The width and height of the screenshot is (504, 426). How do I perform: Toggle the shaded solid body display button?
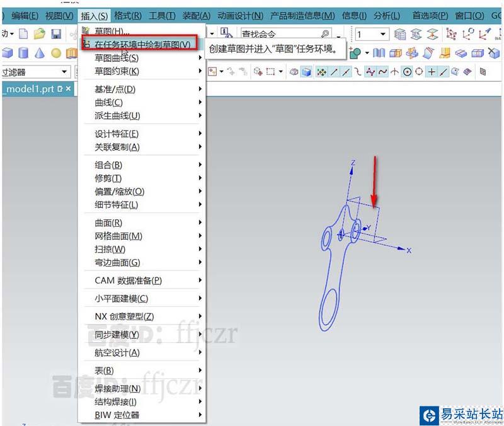click(x=306, y=72)
